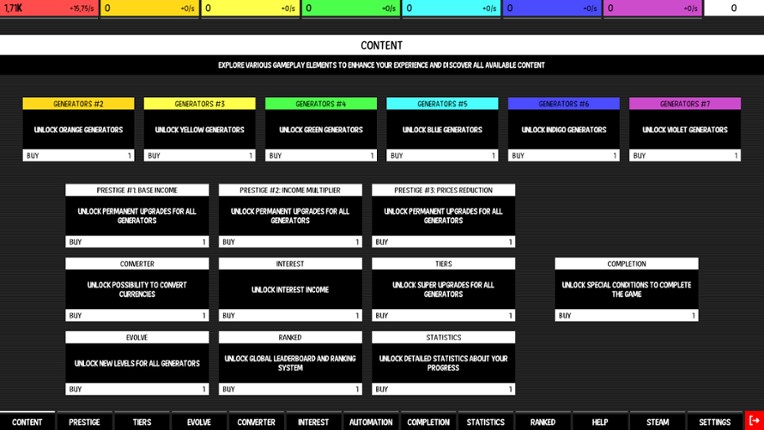Viewport: 764px width, 430px height.
Task: Buy Prestige #1 Base Income
Action: pyautogui.click(x=137, y=242)
